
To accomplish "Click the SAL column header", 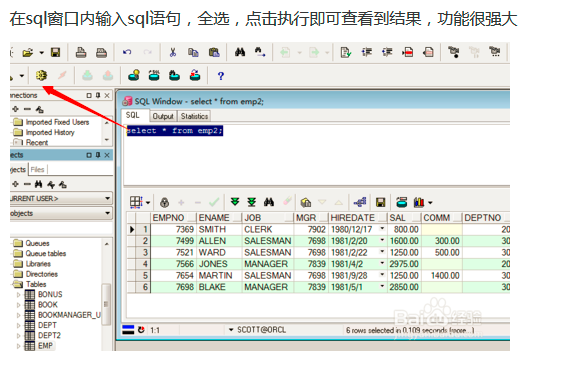I will 404,218.
